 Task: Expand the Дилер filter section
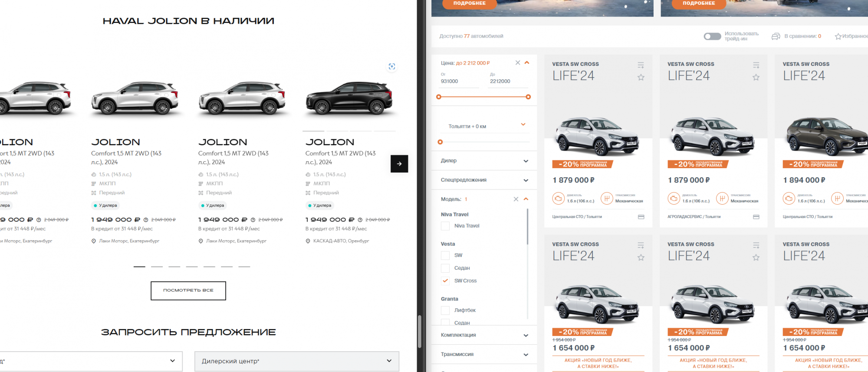pyautogui.click(x=484, y=161)
